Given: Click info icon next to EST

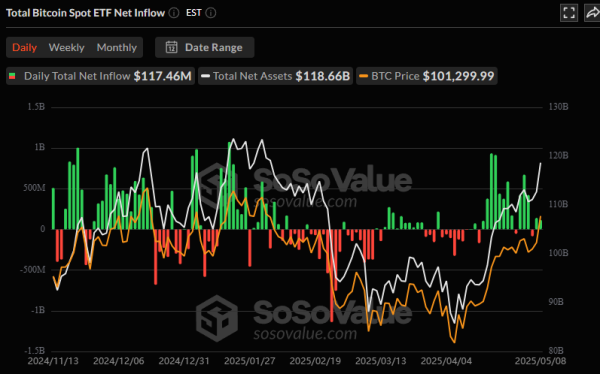Looking at the screenshot, I should tap(211, 13).
